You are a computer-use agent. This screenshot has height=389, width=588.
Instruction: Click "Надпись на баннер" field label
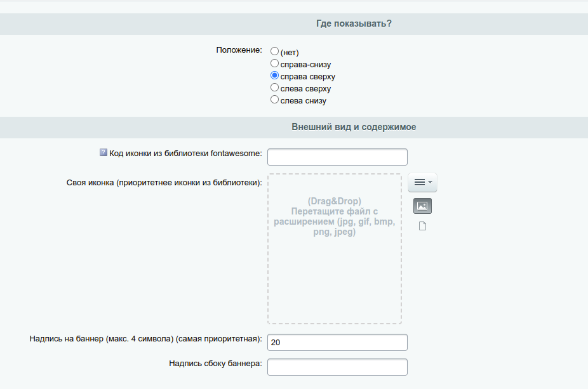point(146,339)
